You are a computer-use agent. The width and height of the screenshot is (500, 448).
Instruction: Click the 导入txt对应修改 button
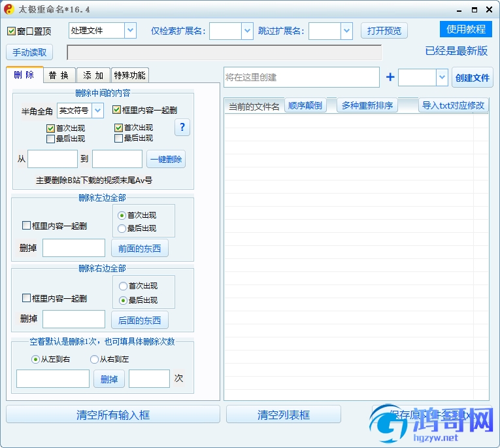click(x=453, y=105)
